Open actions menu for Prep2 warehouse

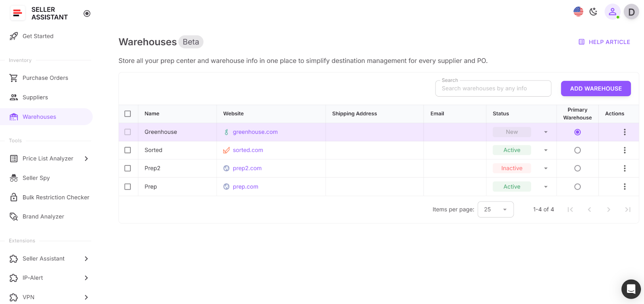[624, 168]
